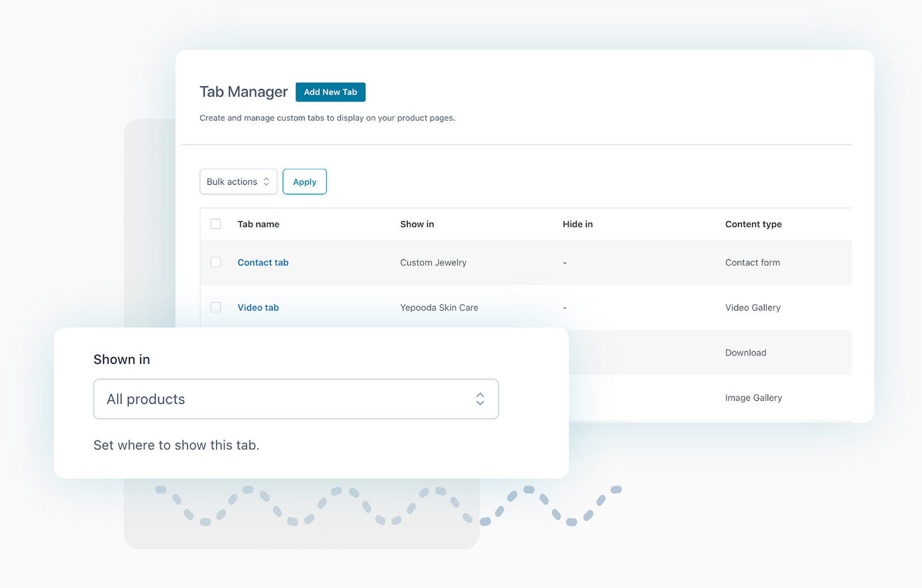This screenshot has width=922, height=588.
Task: Open the Bulk actions dropdown
Action: (237, 181)
